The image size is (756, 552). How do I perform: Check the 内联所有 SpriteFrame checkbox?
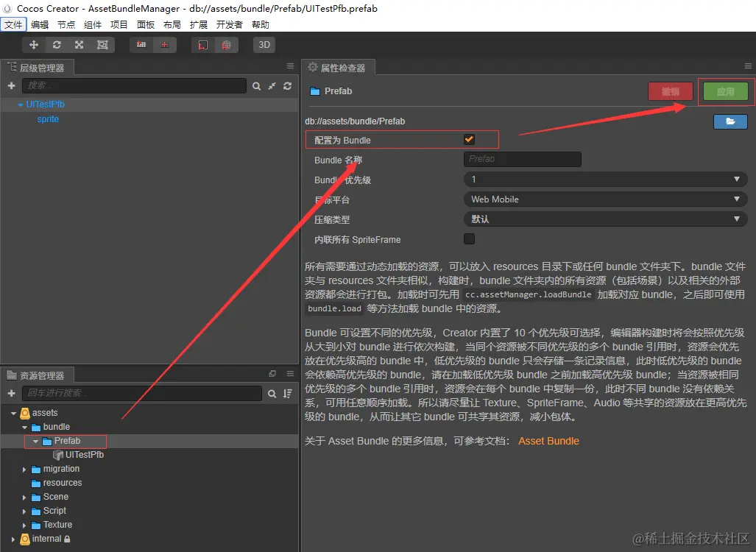click(469, 239)
